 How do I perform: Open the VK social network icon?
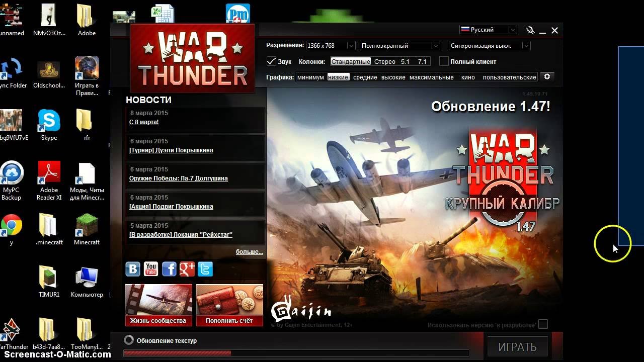pos(133,269)
